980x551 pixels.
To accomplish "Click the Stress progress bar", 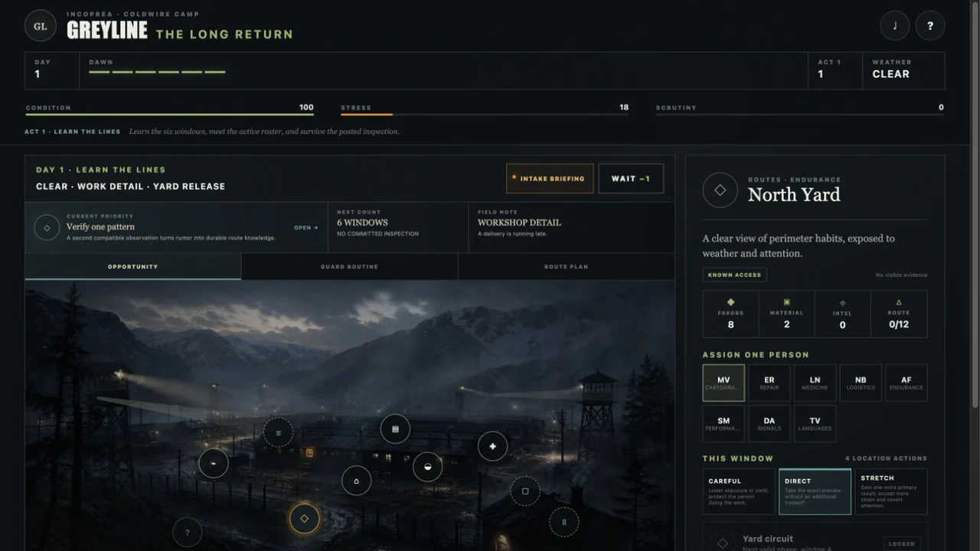I will 485,115.
